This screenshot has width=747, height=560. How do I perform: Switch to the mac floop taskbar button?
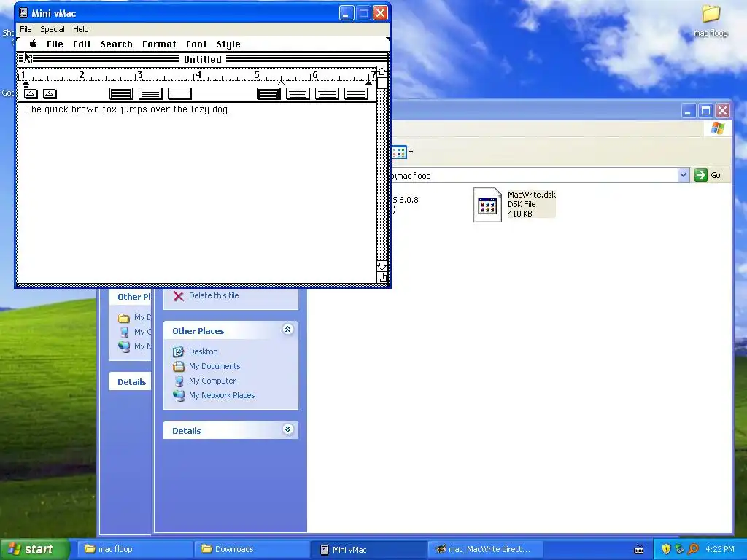click(135, 550)
